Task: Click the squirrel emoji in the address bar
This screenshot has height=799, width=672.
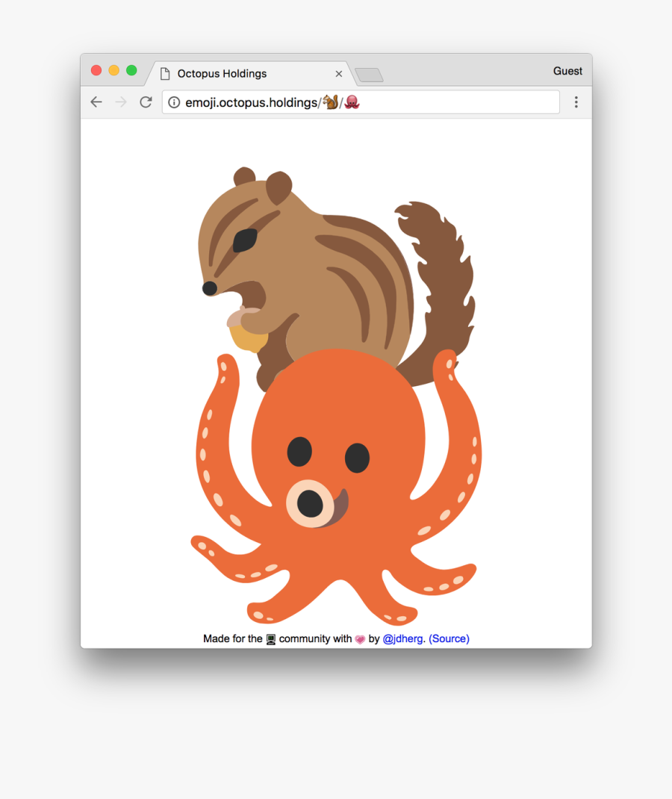Action: [x=330, y=102]
